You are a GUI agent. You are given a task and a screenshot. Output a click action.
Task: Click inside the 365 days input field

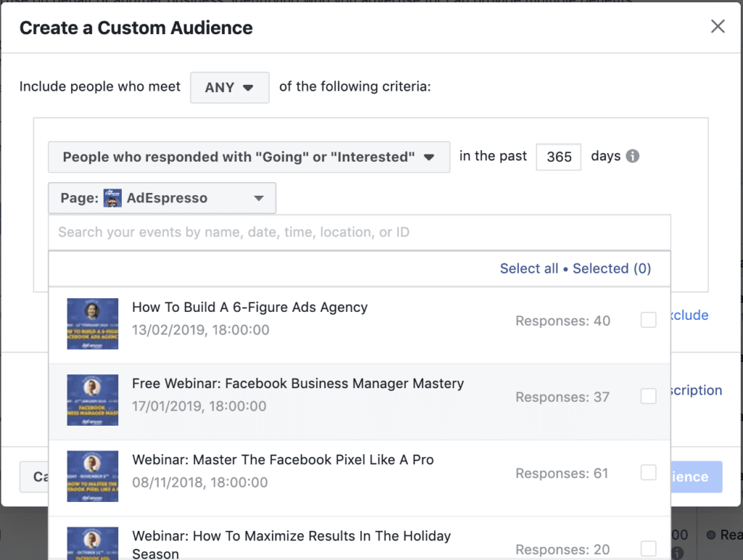[x=559, y=156]
